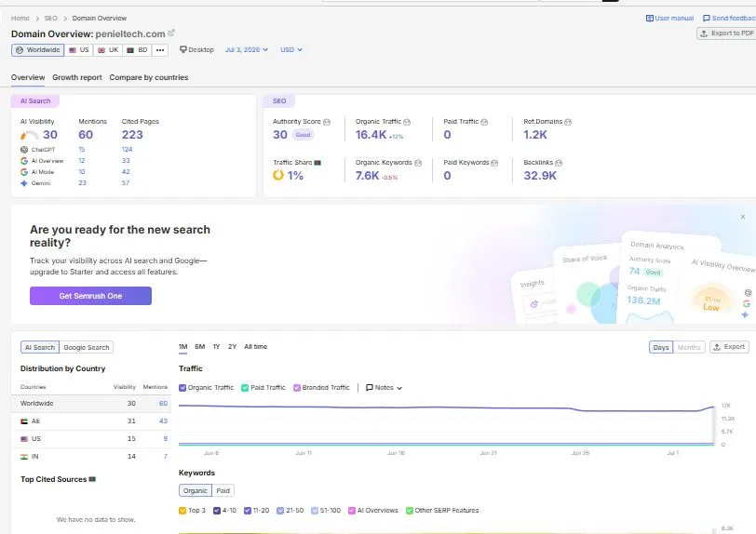Open the 223 Cited Pages value

pyautogui.click(x=132, y=135)
